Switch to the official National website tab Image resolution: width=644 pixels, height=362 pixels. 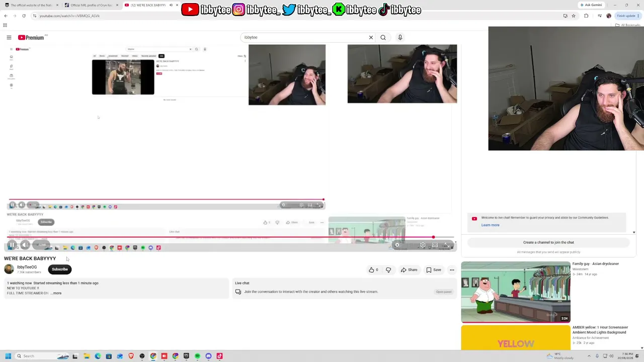pos(31,5)
